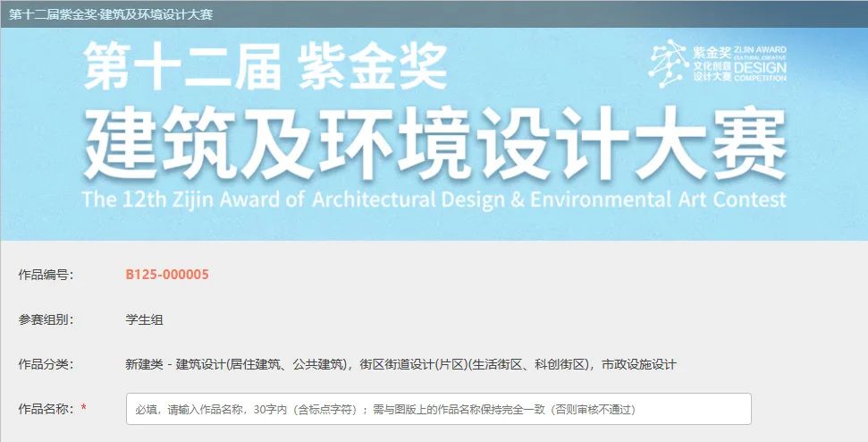Click the ZIJIN AWARD DESIGN COMPETITION wordmark

pyautogui.click(x=761, y=63)
